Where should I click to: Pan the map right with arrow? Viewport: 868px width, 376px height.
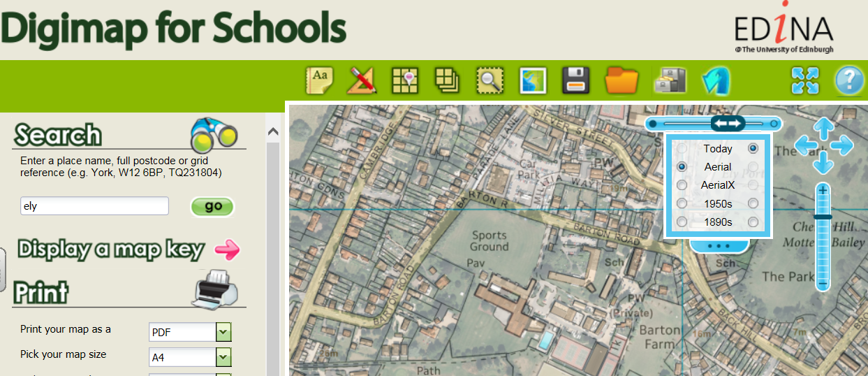[x=842, y=146]
